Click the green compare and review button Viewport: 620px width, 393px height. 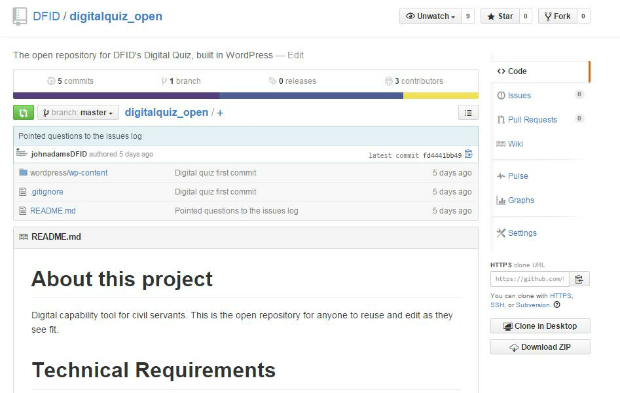(23, 113)
